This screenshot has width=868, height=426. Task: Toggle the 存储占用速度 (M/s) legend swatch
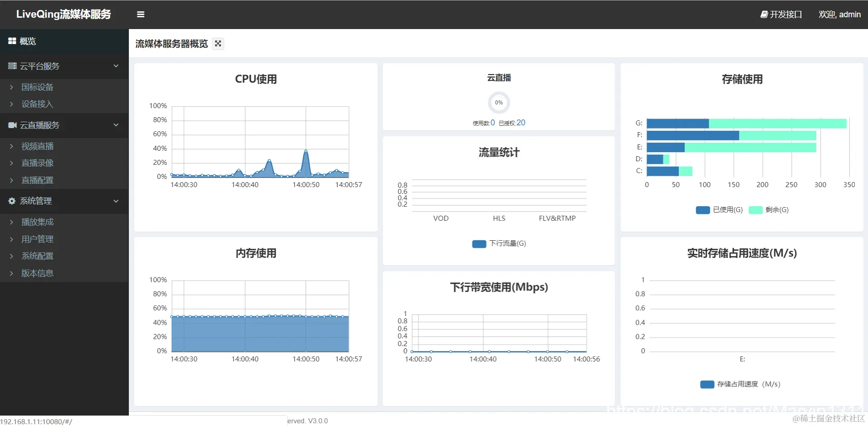click(x=707, y=385)
